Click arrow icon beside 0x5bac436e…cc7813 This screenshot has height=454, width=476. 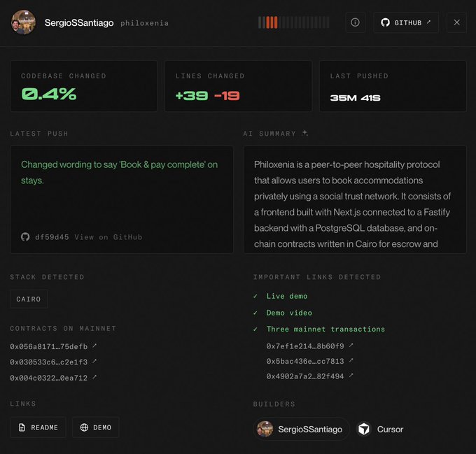(x=351, y=360)
